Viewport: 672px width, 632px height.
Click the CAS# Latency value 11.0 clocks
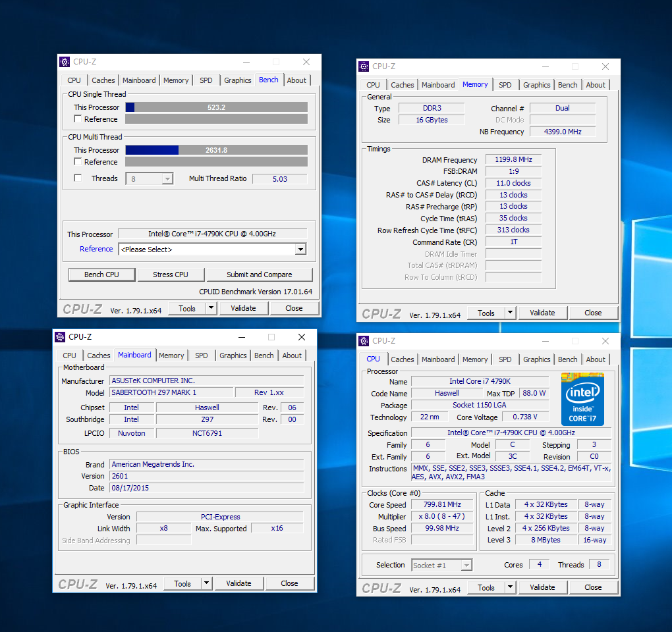pos(513,183)
